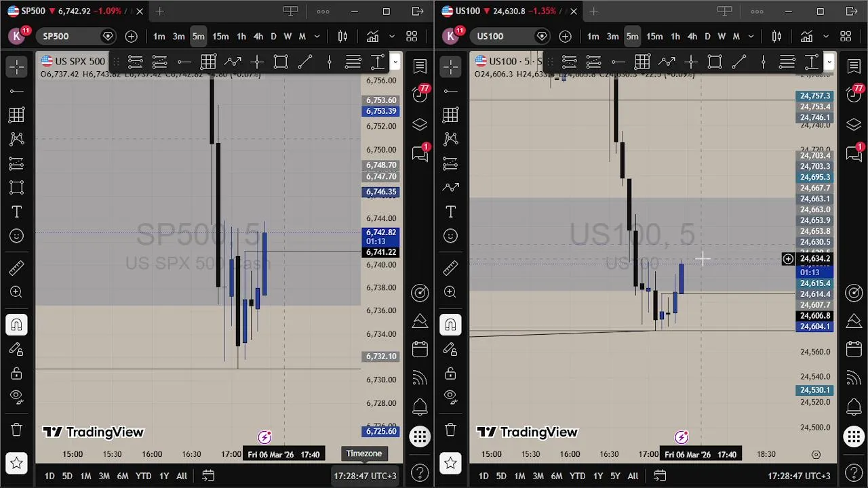This screenshot has width=868, height=488.
Task: Open notifications bell in US100 window
Action: pos(854,407)
